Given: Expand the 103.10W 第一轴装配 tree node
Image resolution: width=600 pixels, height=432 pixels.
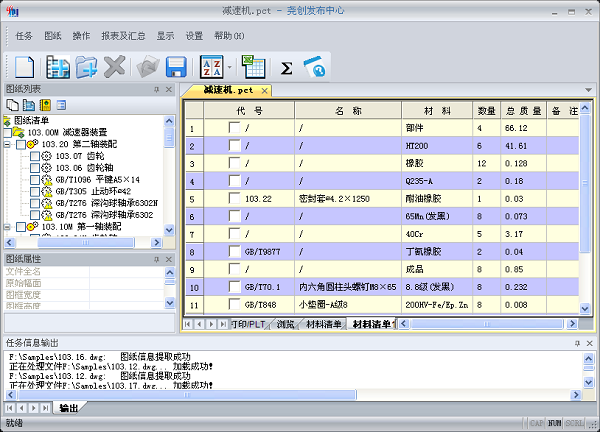Looking at the screenshot, I should [x=7, y=228].
